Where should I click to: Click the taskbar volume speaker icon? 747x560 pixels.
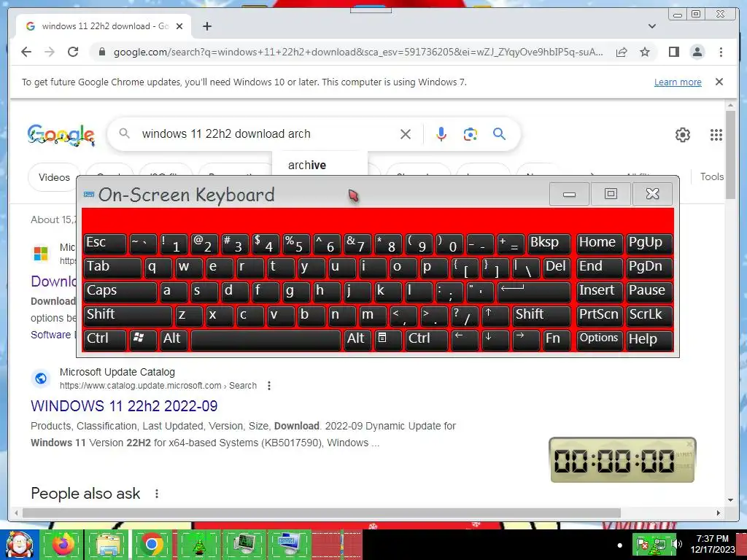click(677, 544)
